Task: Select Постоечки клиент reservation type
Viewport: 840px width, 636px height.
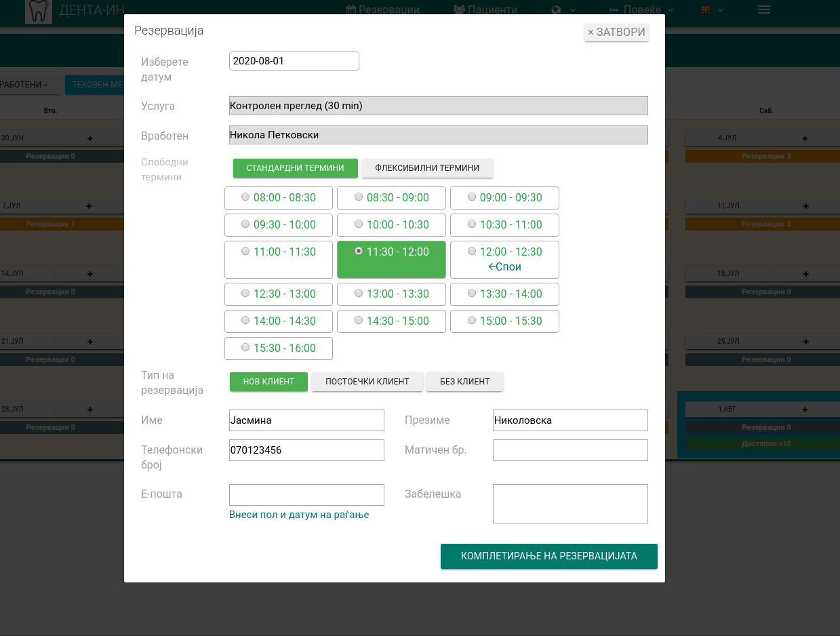Action: 367,382
